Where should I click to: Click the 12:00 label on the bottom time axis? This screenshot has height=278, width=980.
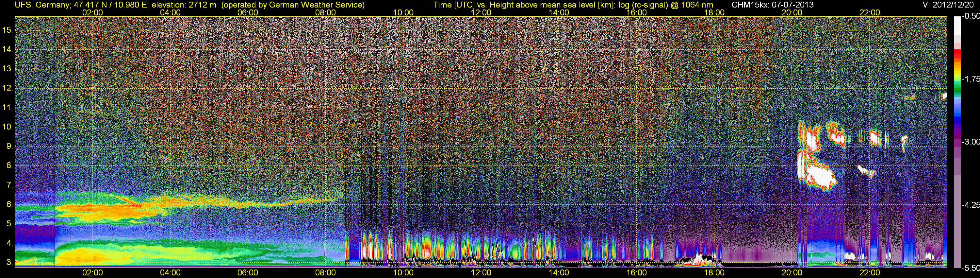(481, 273)
